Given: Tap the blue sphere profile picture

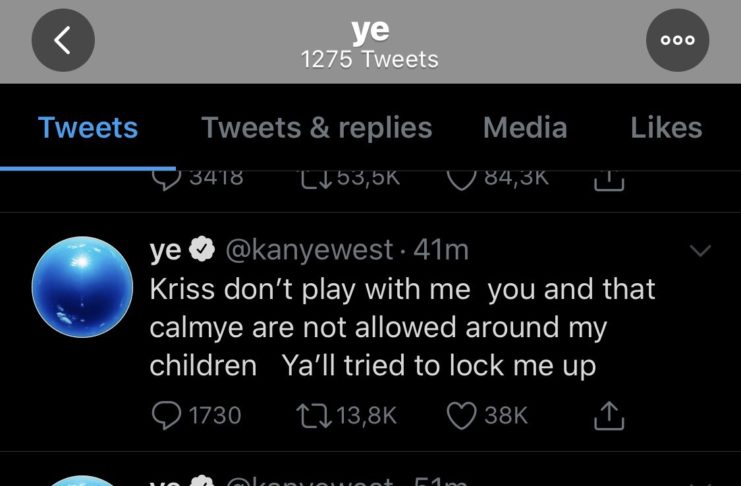Looking at the screenshot, I should coord(83,286).
